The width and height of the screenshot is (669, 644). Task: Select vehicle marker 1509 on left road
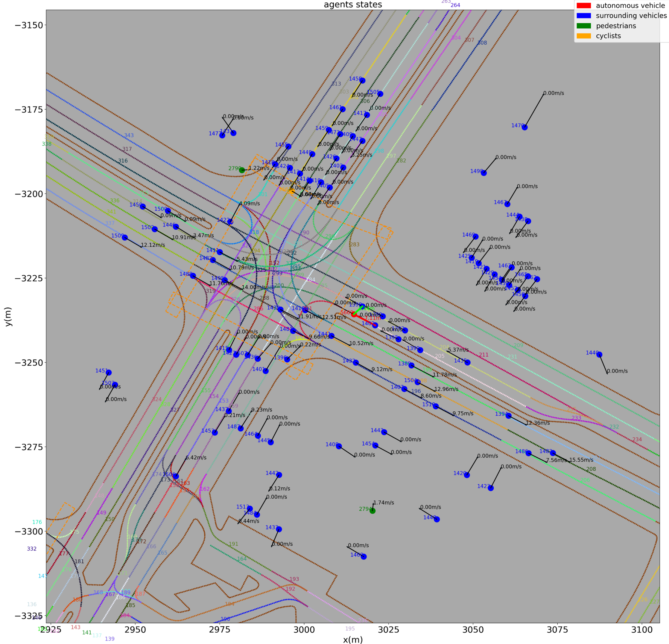pyautogui.click(x=125, y=238)
